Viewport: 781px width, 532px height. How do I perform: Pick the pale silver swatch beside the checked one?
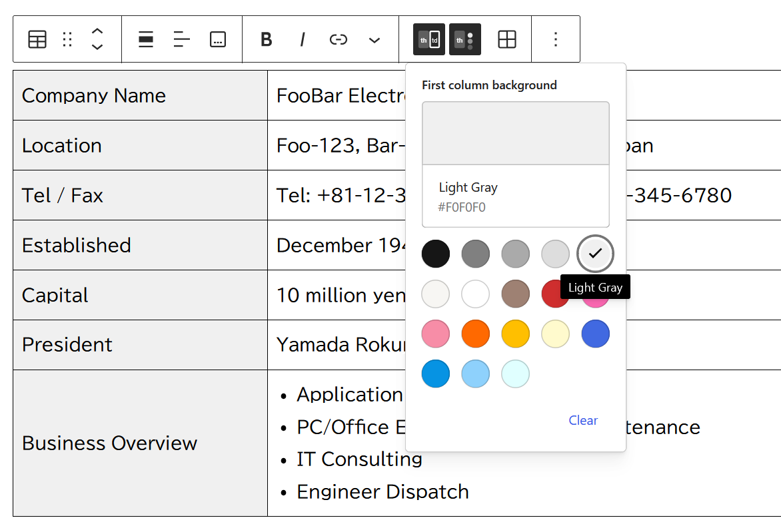coord(555,254)
